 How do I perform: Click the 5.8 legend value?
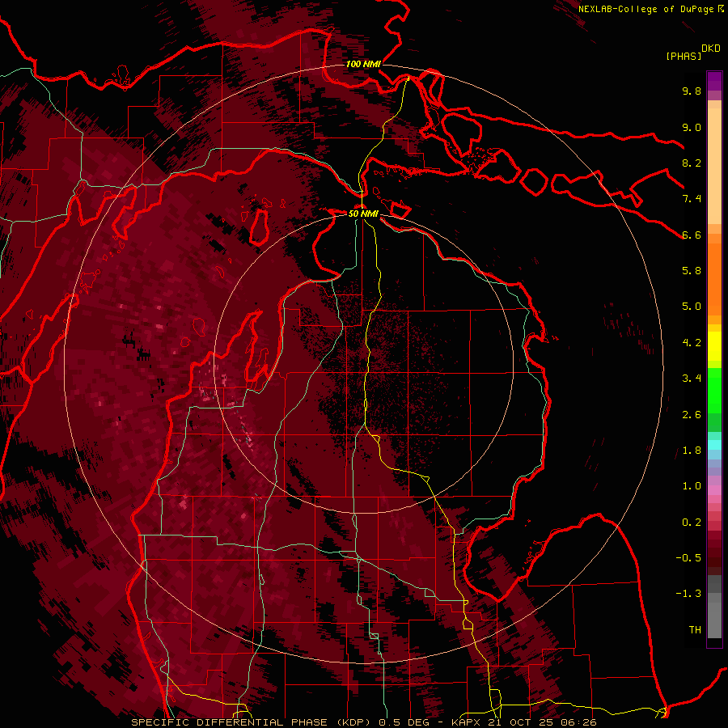pyautogui.click(x=692, y=270)
